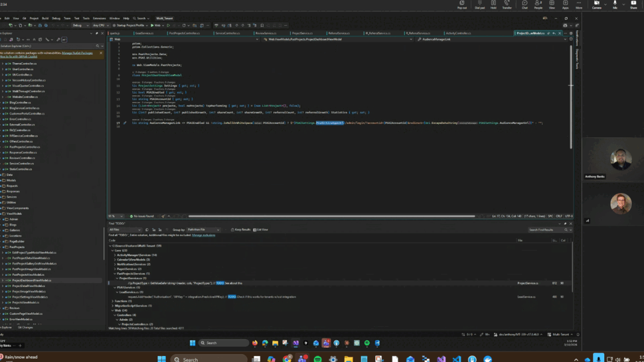Open the Teams Chat panel
The height and width of the screenshot is (362, 644).
point(524,4)
